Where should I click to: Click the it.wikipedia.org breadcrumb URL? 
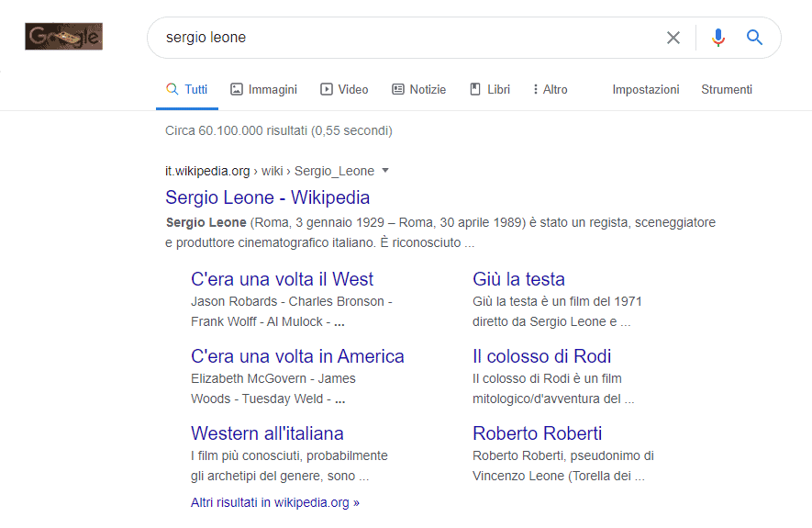pos(269,171)
